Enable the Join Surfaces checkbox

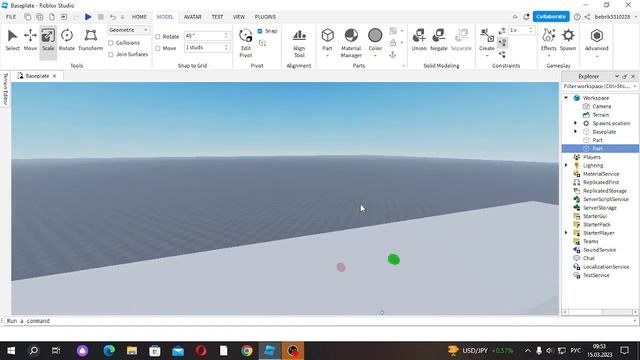(x=111, y=54)
